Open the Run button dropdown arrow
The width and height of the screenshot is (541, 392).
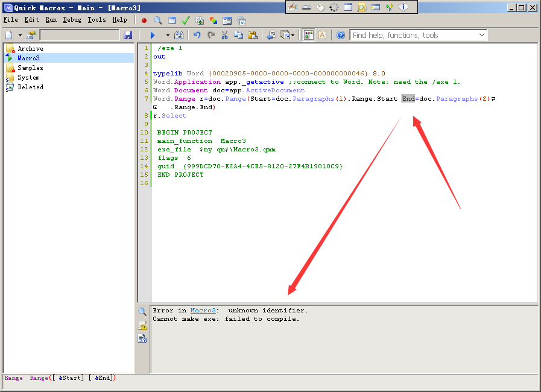[167, 36]
